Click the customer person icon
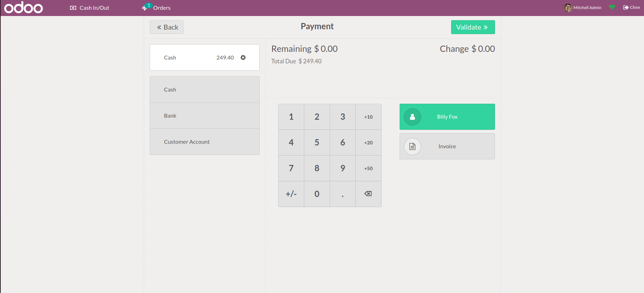 (x=413, y=117)
